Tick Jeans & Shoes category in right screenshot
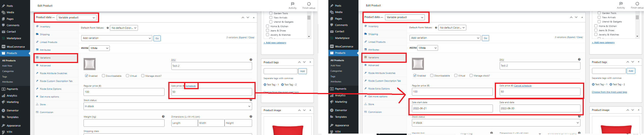Image resolution: width=644 pixels, height=135 pixels. click(x=596, y=30)
